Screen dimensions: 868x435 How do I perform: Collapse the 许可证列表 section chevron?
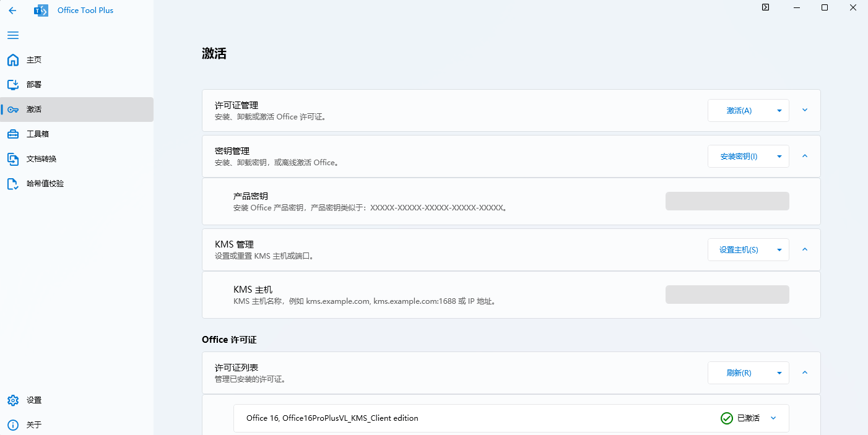pyautogui.click(x=805, y=373)
